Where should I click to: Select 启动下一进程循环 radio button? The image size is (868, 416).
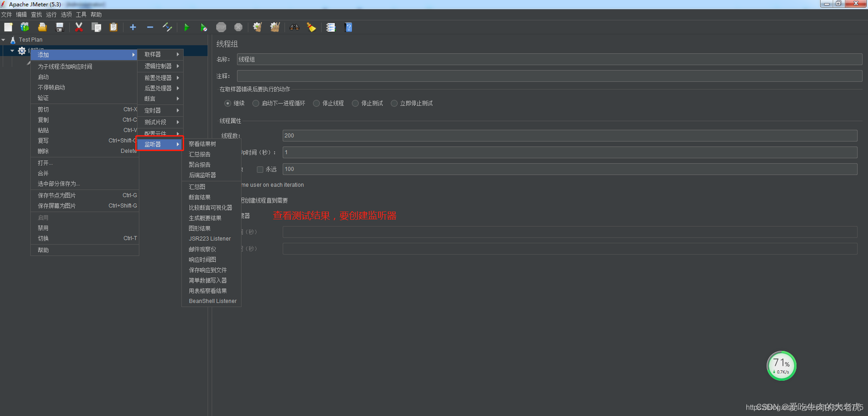[256, 103]
